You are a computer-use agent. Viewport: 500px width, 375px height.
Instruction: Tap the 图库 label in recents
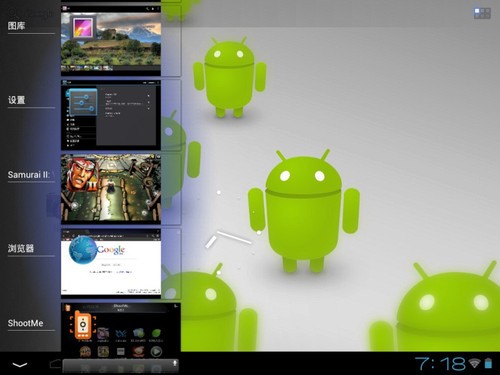[x=17, y=26]
